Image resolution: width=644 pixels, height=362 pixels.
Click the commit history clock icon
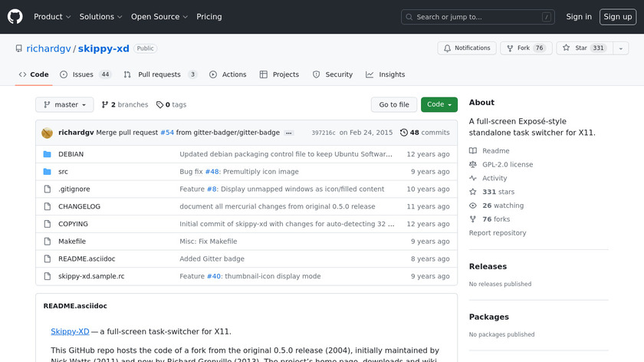(x=404, y=133)
